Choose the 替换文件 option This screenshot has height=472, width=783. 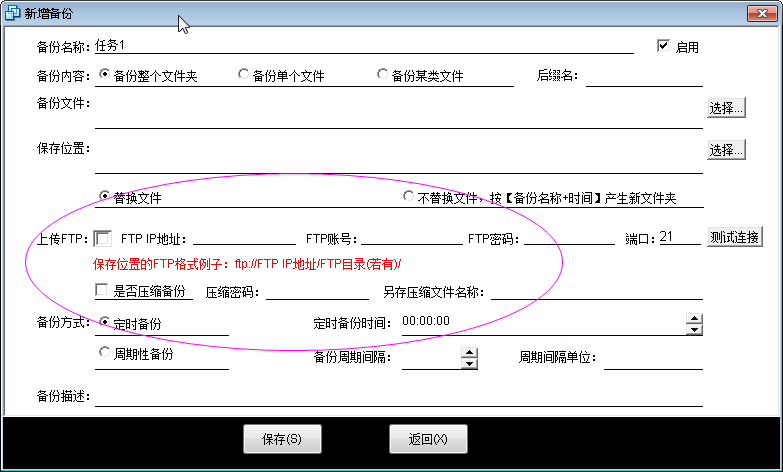pyautogui.click(x=105, y=196)
